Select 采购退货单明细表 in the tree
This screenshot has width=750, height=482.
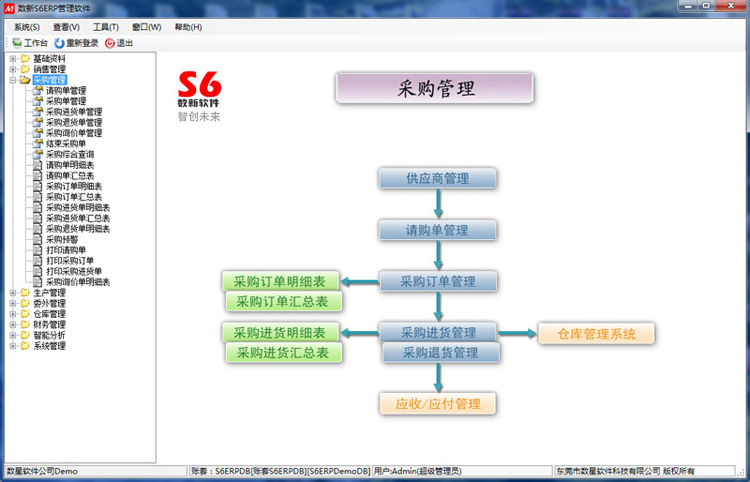click(78, 229)
